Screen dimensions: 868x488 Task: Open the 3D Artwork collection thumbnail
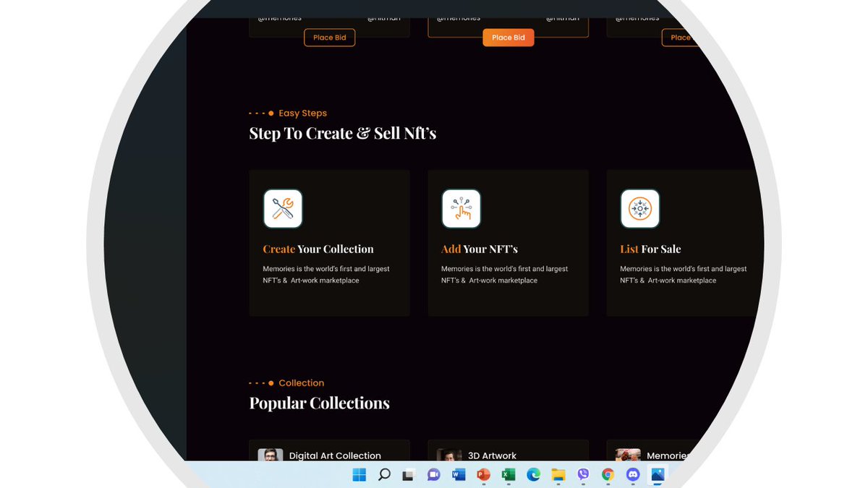[448, 455]
